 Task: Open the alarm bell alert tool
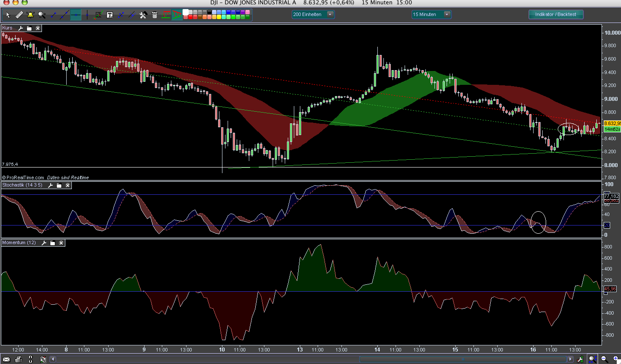tap(30, 15)
